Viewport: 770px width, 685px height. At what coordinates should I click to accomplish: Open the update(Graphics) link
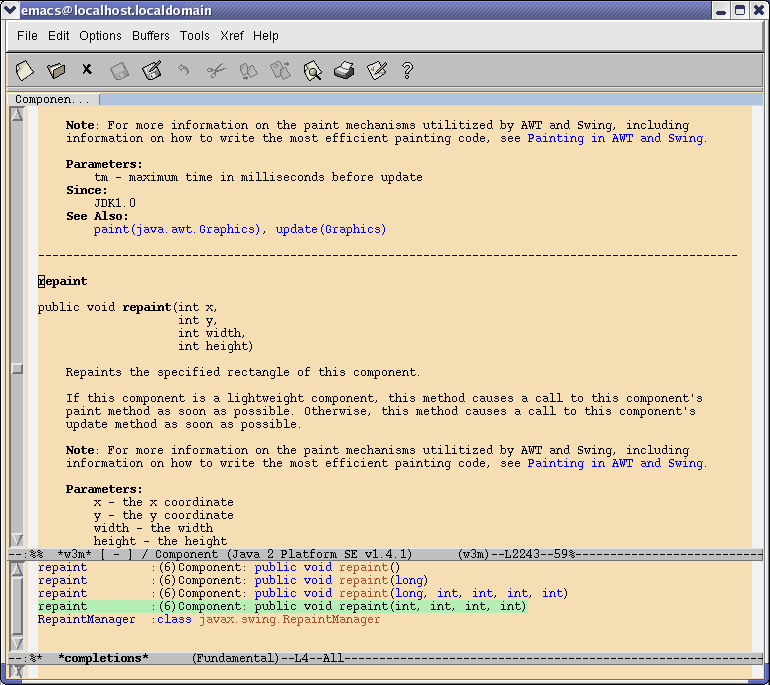pos(331,229)
